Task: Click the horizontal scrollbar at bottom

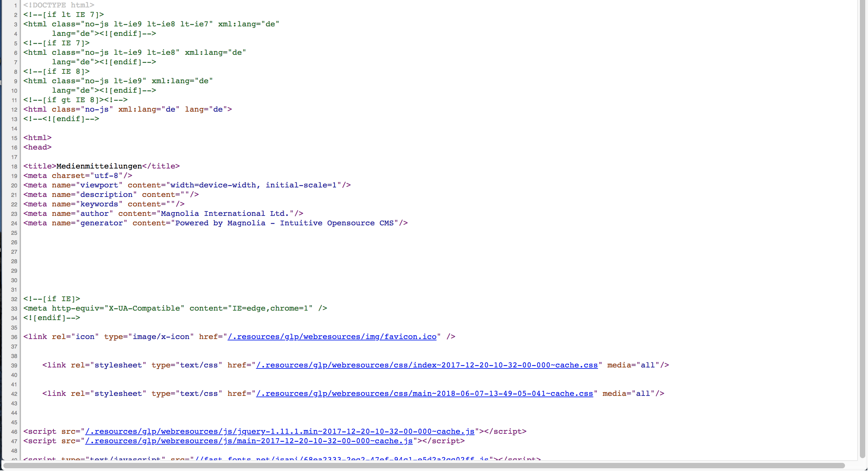Action: click(x=424, y=466)
